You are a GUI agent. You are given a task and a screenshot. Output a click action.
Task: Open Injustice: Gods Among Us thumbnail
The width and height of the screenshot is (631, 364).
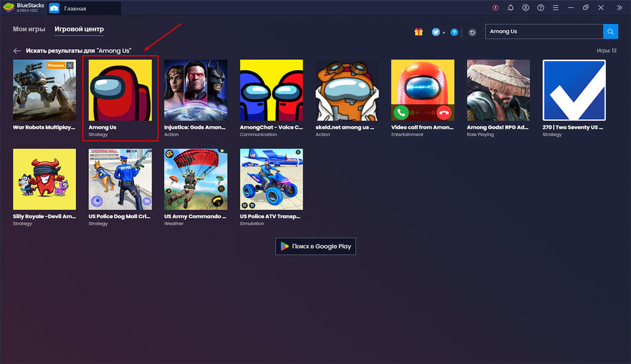pos(195,90)
